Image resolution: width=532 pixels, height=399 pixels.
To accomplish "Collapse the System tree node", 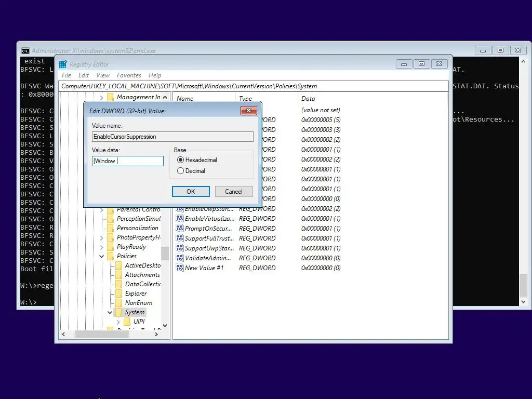I will point(110,312).
